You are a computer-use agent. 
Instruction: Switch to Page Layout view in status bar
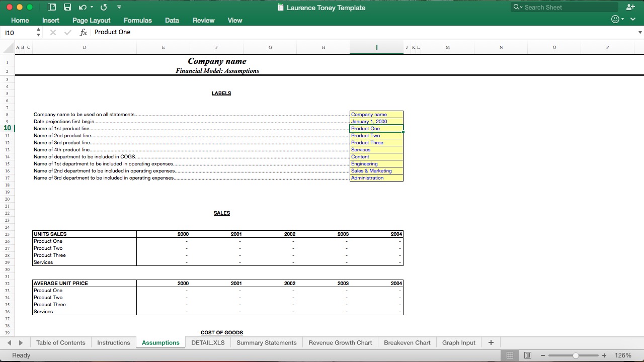pyautogui.click(x=528, y=355)
